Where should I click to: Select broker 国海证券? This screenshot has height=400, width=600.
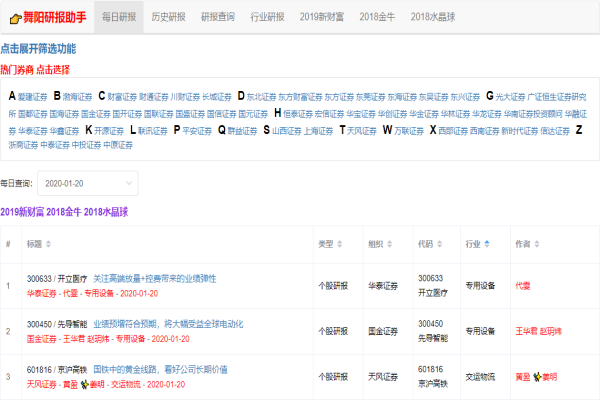64,114
